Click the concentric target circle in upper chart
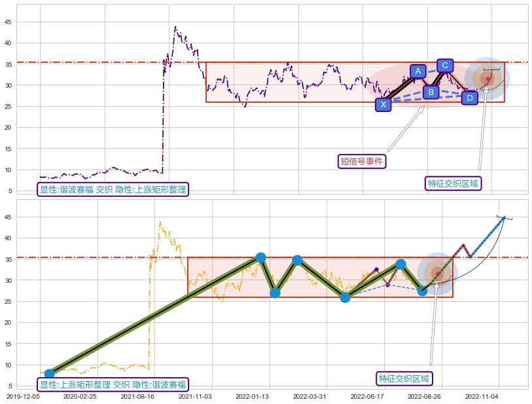The height and width of the screenshot is (404, 532). [x=487, y=79]
